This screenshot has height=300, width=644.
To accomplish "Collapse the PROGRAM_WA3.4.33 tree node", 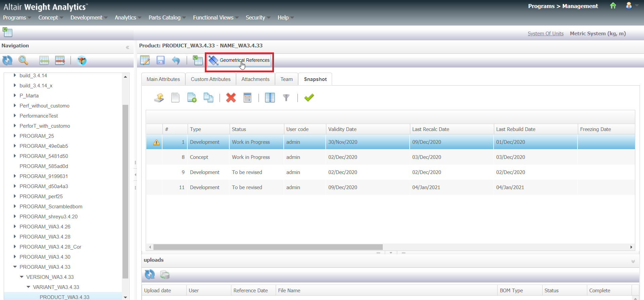I will [15, 267].
